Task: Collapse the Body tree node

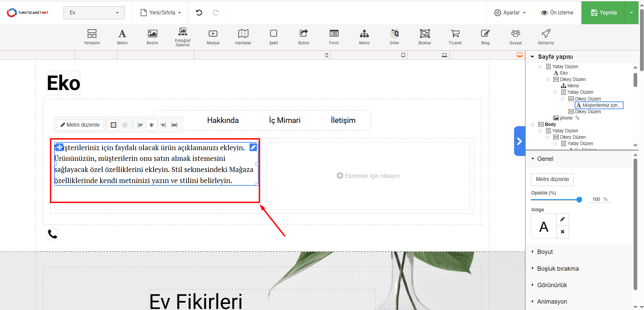Action: pos(532,125)
